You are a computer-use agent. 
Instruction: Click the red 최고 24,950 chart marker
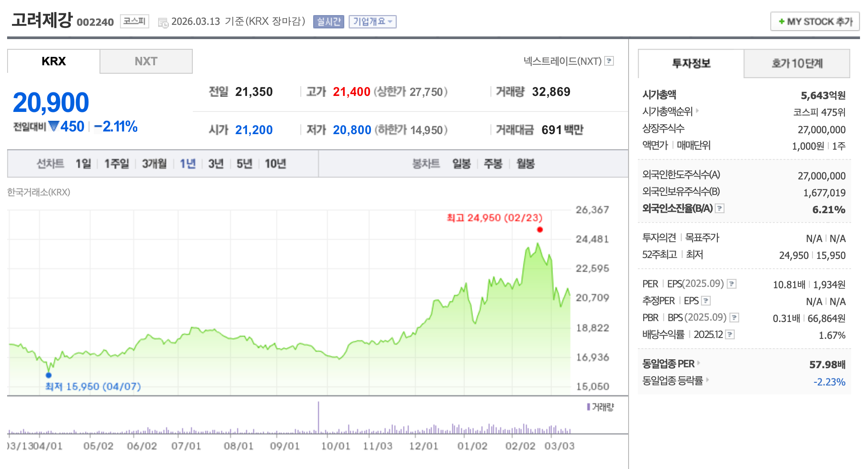540,230
